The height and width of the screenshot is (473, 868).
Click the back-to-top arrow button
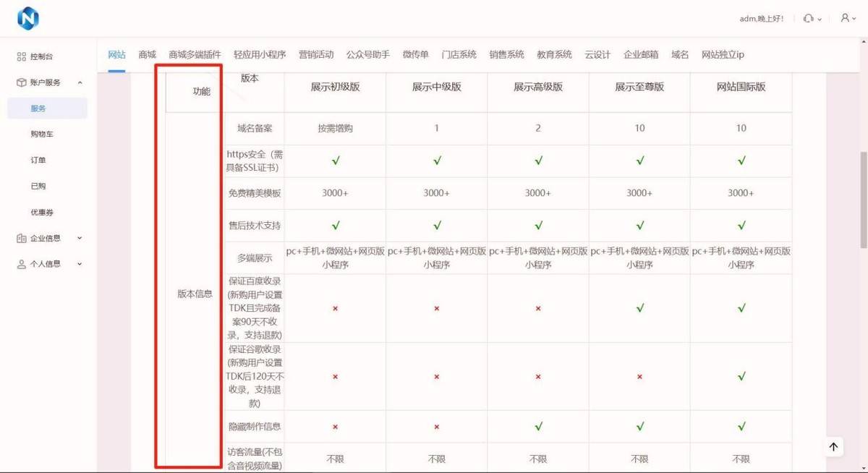click(833, 447)
